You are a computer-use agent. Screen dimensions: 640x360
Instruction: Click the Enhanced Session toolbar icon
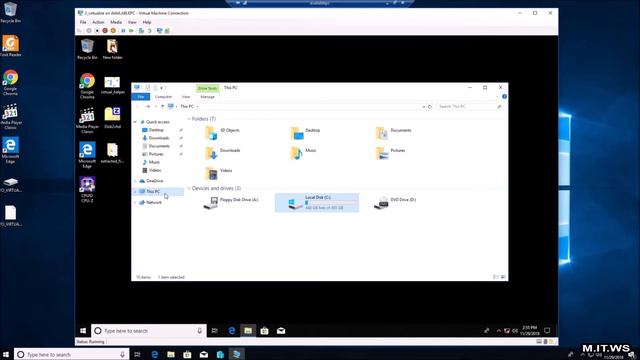click(160, 31)
